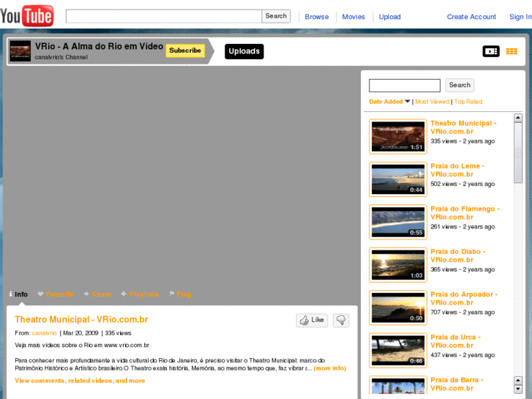Click Create Account link

(471, 17)
